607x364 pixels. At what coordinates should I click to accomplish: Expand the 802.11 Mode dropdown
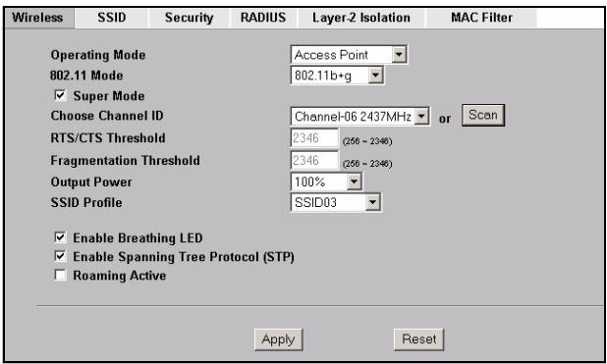(337, 75)
